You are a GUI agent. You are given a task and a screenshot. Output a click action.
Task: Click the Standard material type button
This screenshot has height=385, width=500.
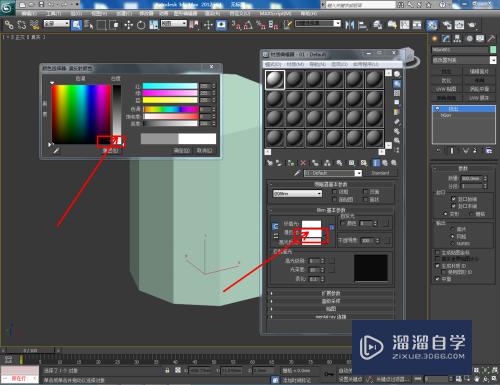[x=380, y=173]
